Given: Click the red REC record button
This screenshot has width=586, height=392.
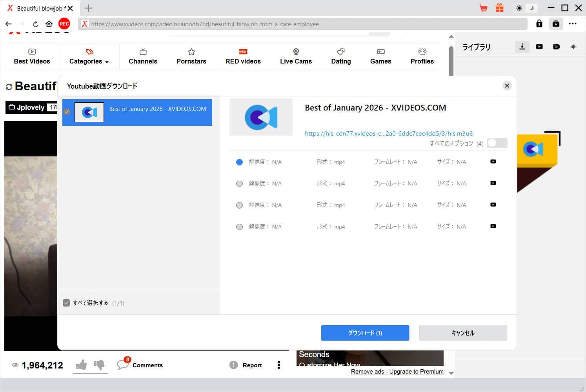Looking at the screenshot, I should click(64, 24).
